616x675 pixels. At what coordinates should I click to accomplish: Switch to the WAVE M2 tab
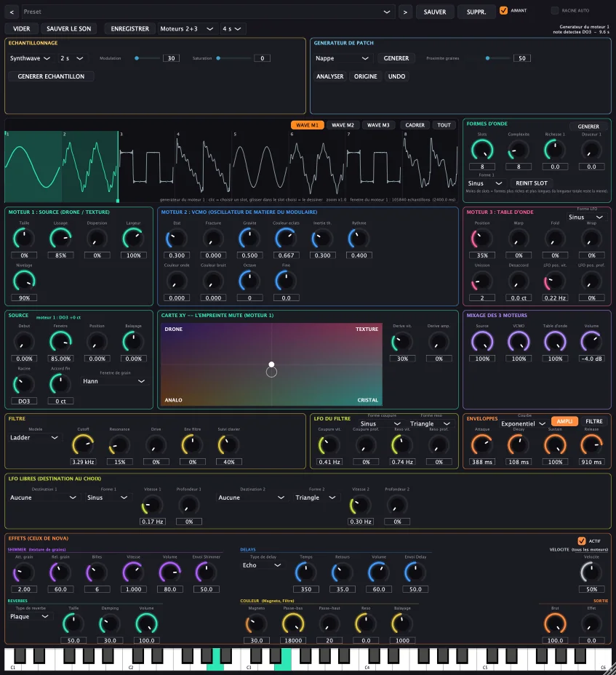click(x=343, y=125)
